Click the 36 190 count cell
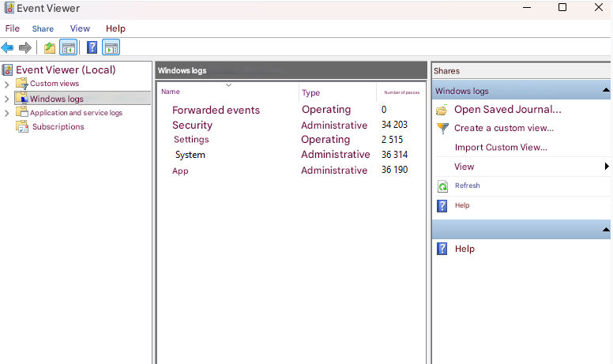Viewport: 613px width, 364px height. [394, 170]
